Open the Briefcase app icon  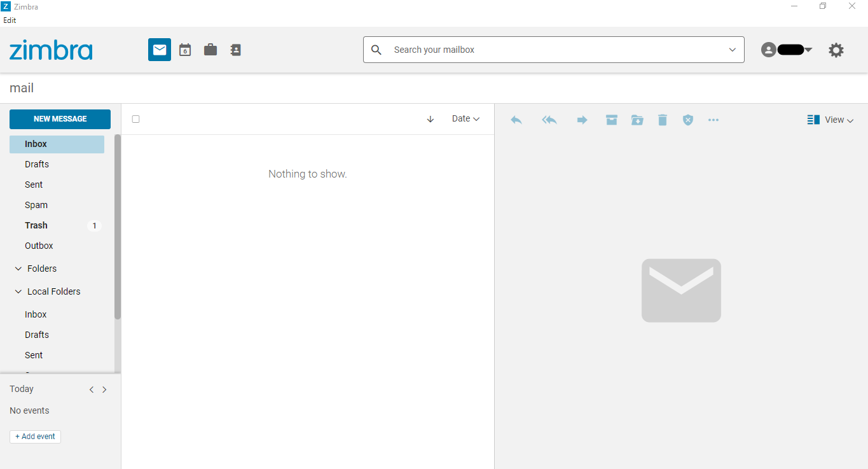coord(210,50)
